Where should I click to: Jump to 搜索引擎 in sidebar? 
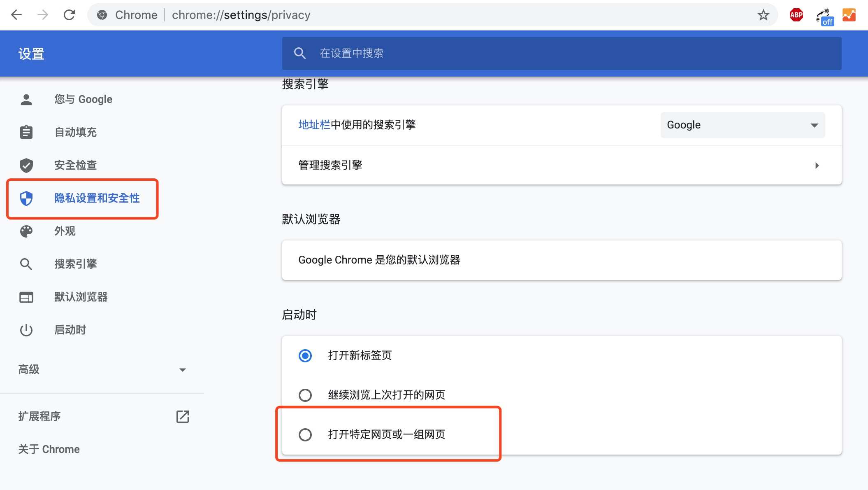pos(76,264)
